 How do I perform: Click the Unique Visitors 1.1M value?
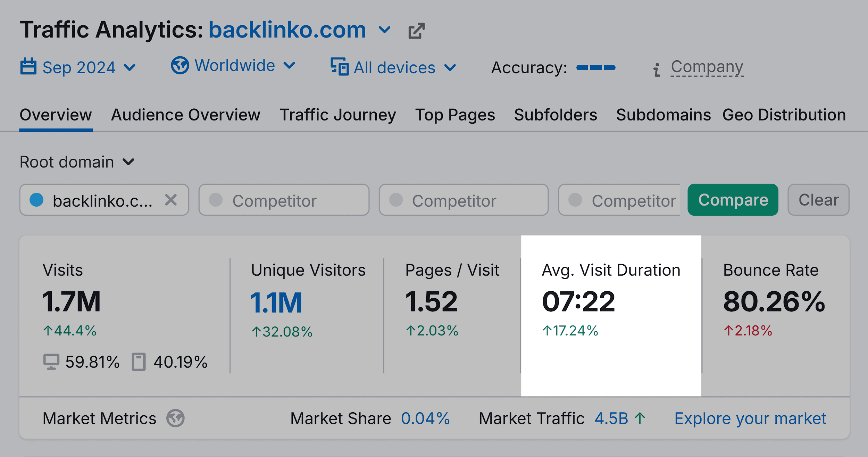276,302
